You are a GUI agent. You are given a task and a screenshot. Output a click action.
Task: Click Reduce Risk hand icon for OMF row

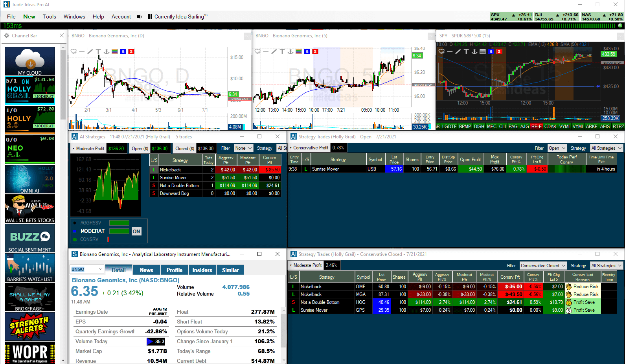pos(569,287)
